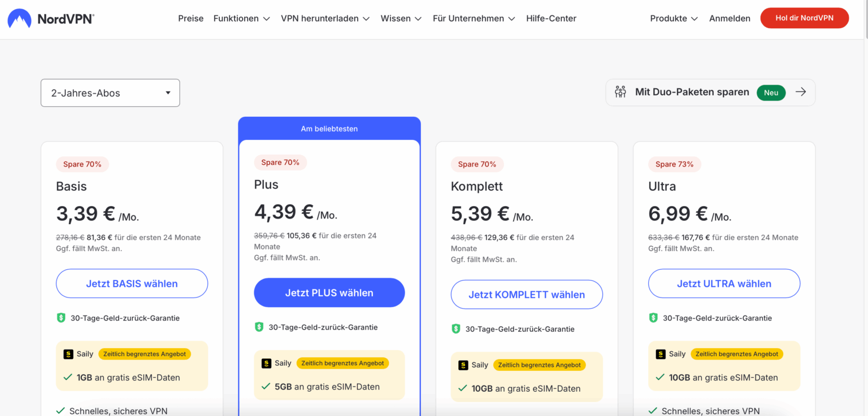Click the Saily logo icon in Ultra card
868x416 pixels.
pyautogui.click(x=661, y=354)
